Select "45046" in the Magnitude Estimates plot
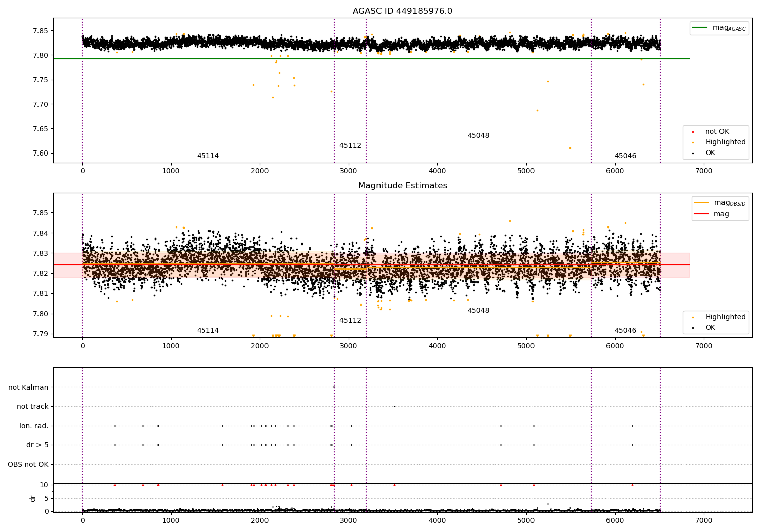760x532 pixels. [x=625, y=330]
